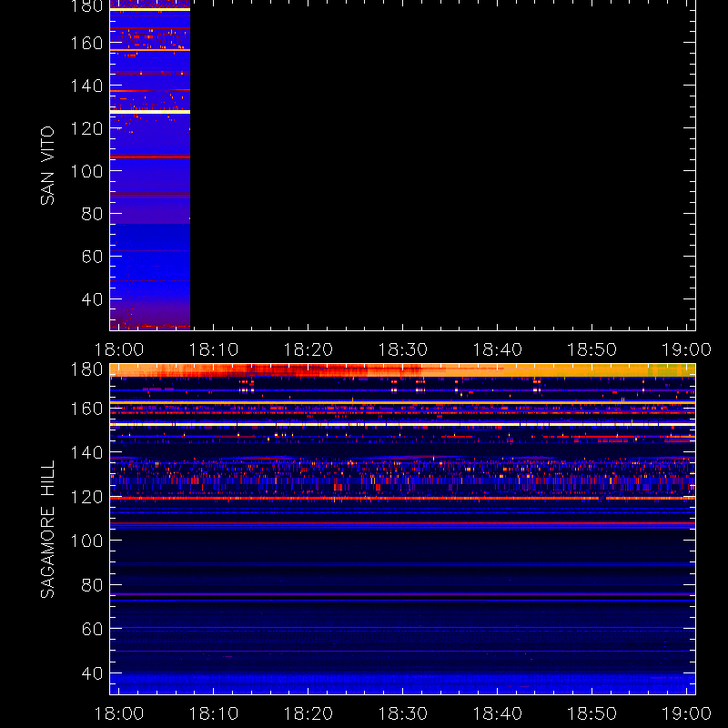Click the 60 frequency label on San Vito axis
This screenshot has width=728, height=728.
(x=93, y=257)
